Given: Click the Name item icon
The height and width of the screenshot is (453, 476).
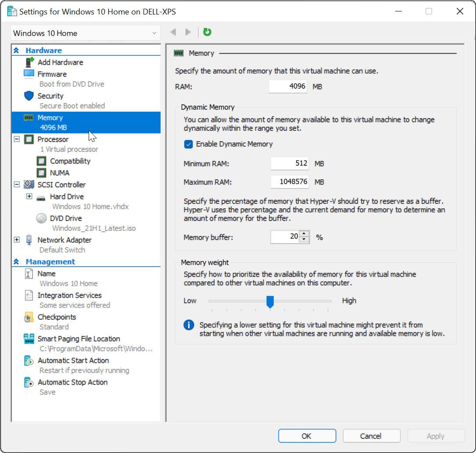Looking at the screenshot, I should point(29,273).
